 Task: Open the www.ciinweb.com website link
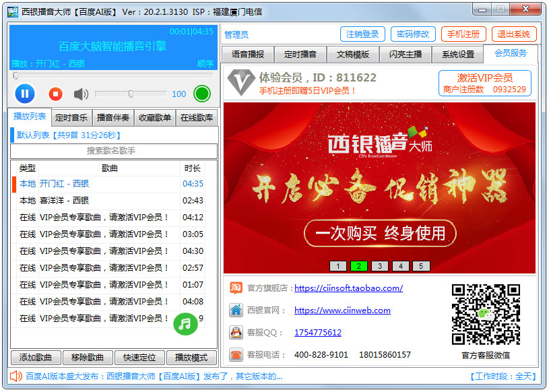tap(342, 311)
